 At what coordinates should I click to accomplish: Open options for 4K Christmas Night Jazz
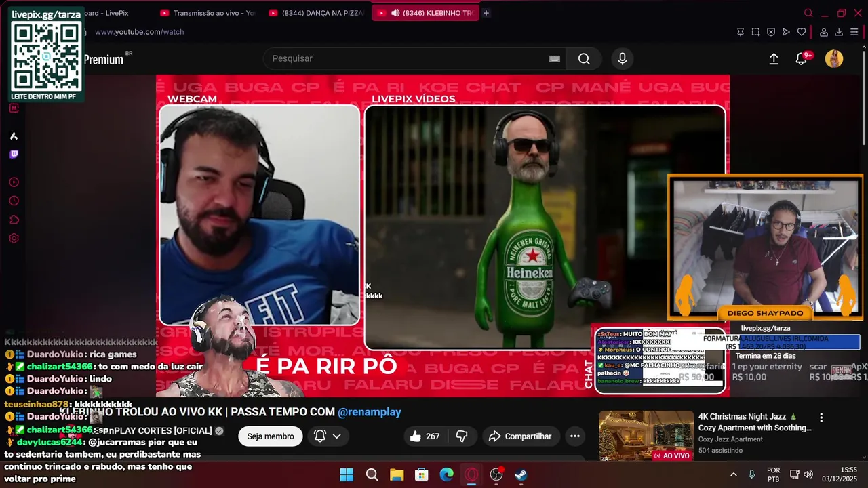(x=821, y=418)
